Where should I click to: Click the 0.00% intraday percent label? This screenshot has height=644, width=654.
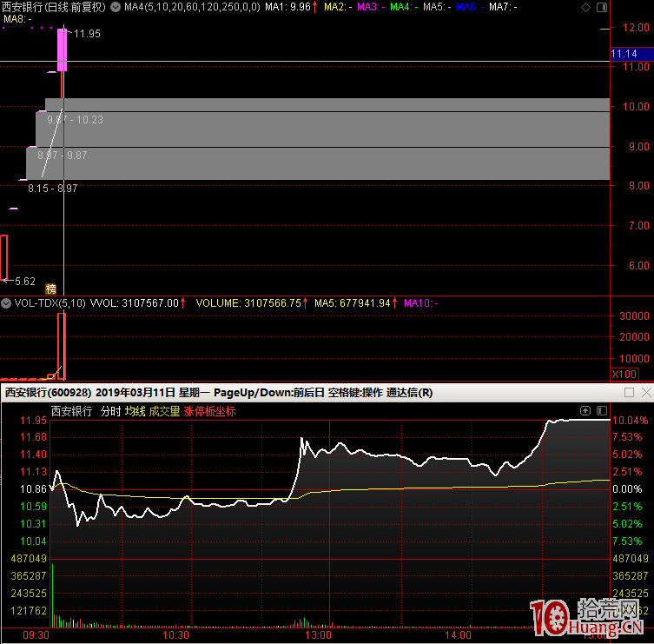(627, 488)
